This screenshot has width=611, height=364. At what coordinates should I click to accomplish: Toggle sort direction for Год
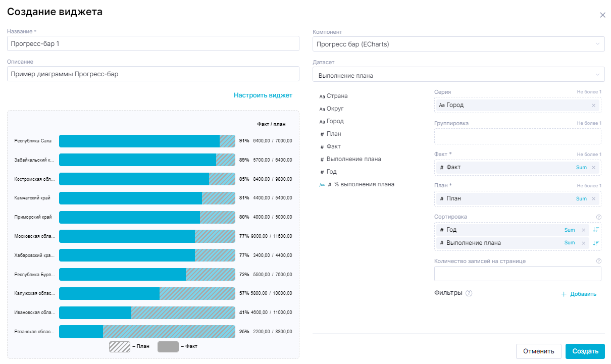click(x=596, y=230)
